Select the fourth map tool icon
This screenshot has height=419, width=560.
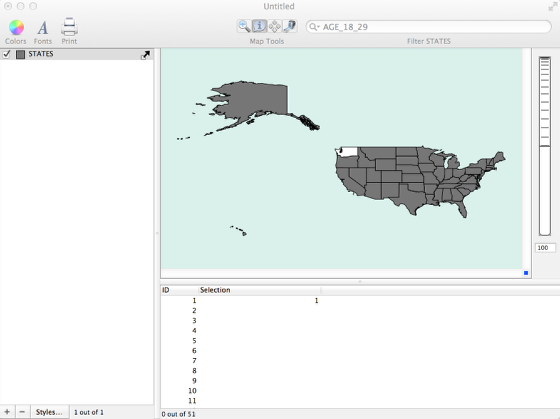[x=290, y=26]
